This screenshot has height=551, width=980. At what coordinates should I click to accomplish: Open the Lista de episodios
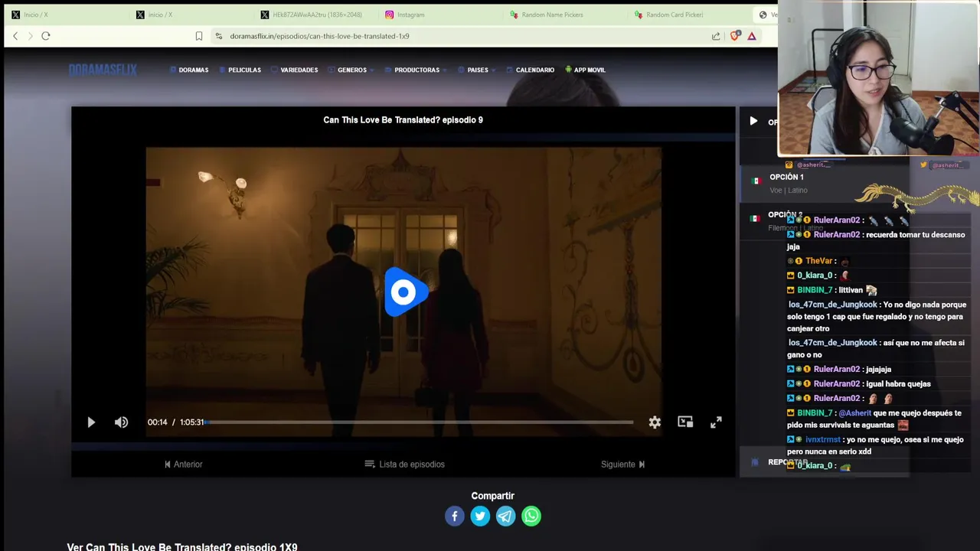404,464
